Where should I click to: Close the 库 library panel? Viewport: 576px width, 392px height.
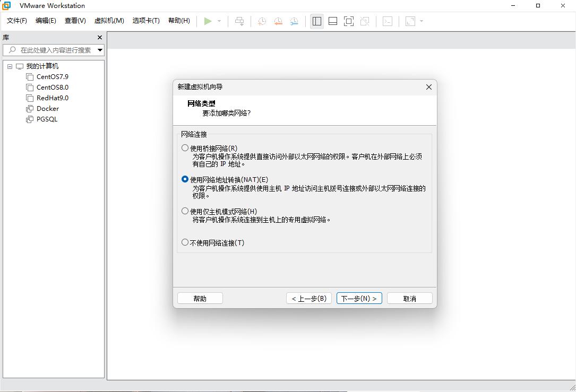pyautogui.click(x=100, y=38)
